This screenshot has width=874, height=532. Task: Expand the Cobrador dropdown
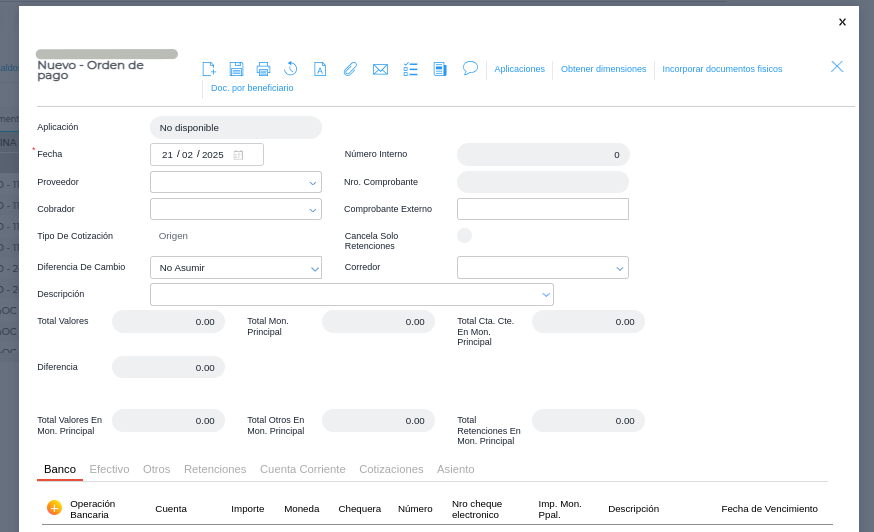pyautogui.click(x=313, y=210)
